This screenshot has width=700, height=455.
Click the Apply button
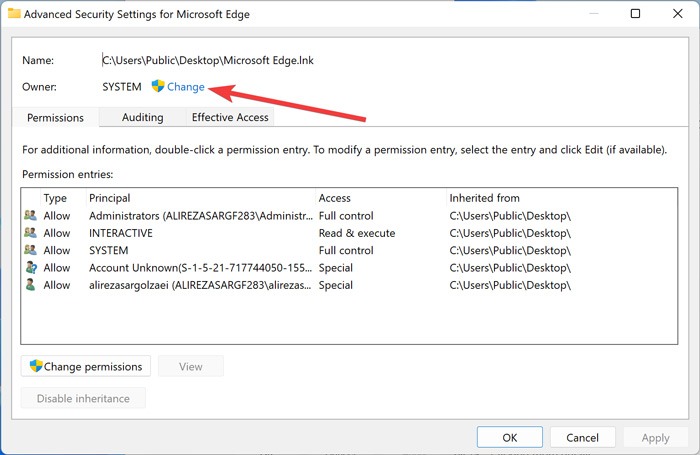[x=655, y=438]
